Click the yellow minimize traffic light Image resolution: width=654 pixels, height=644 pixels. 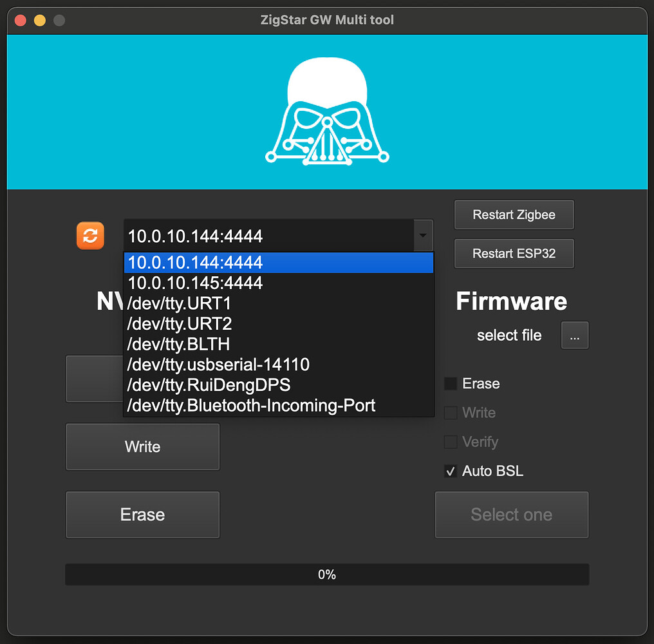click(x=39, y=20)
